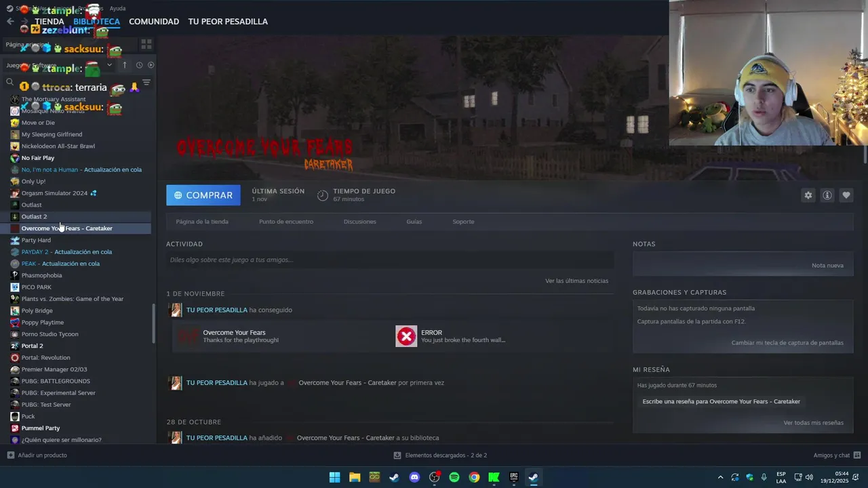Go back with the navigation arrow
The width and height of the screenshot is (868, 488).
(x=10, y=22)
